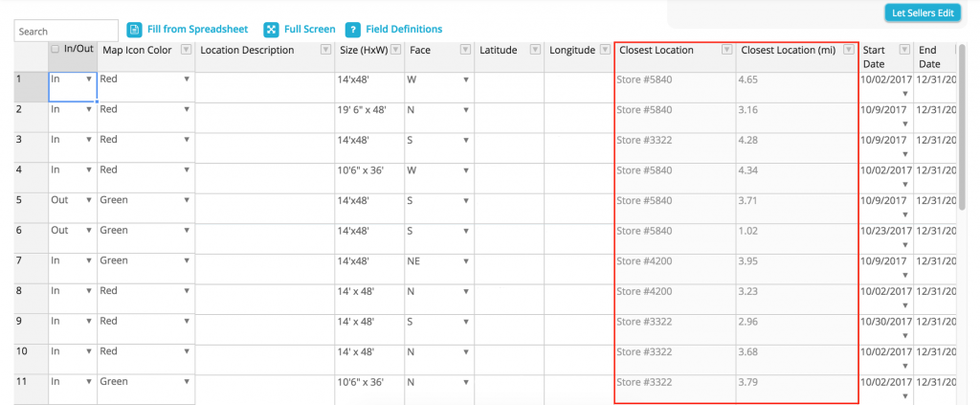
Task: Open the Closest Location column filter
Action: (726, 50)
